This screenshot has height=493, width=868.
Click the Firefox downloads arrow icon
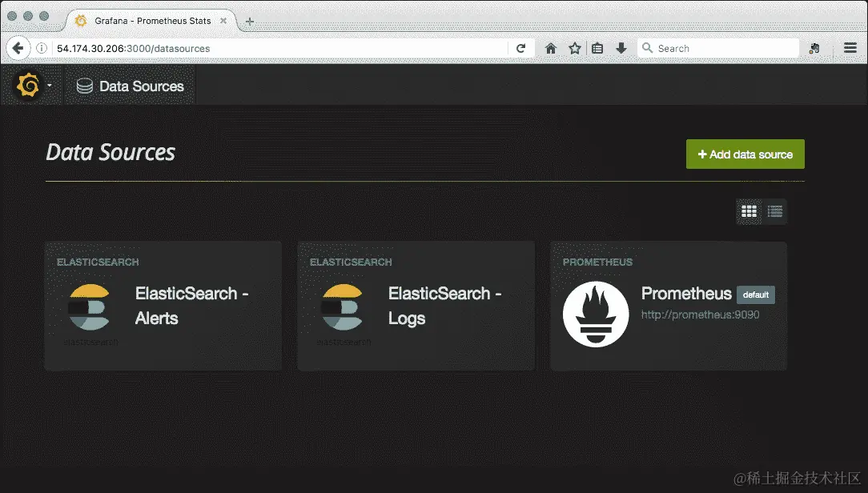point(621,48)
